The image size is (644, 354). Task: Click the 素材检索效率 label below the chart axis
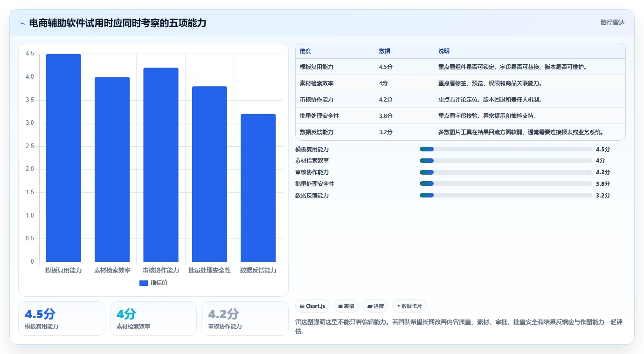pyautogui.click(x=112, y=270)
